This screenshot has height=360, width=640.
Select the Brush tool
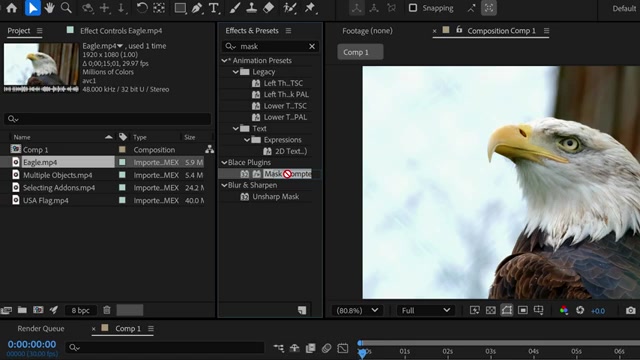click(235, 8)
